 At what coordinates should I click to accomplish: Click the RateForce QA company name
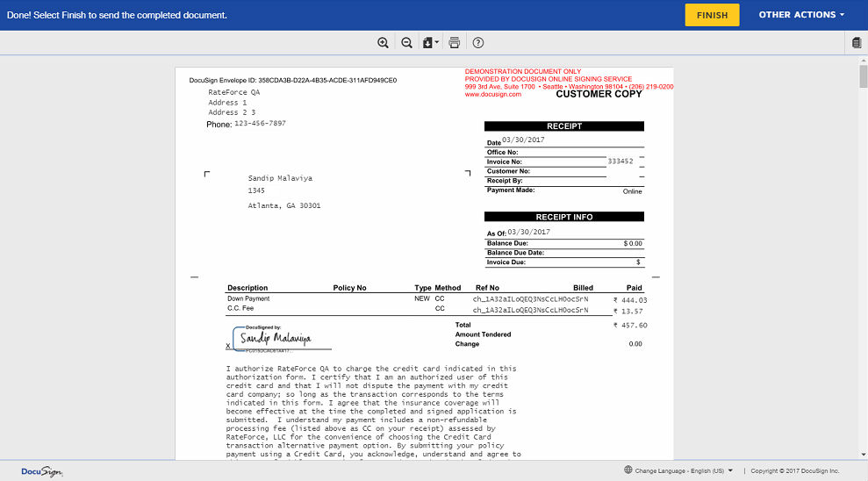pos(233,92)
